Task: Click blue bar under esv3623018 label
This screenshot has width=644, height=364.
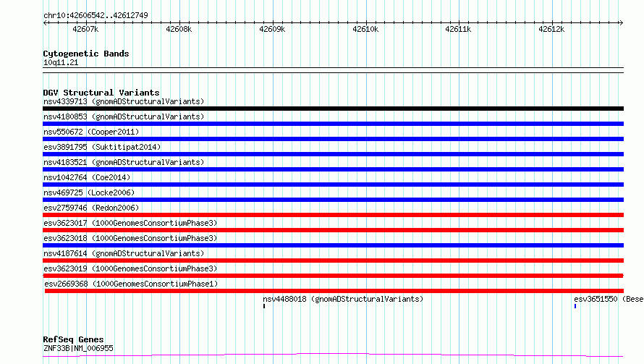Action: coord(333,245)
